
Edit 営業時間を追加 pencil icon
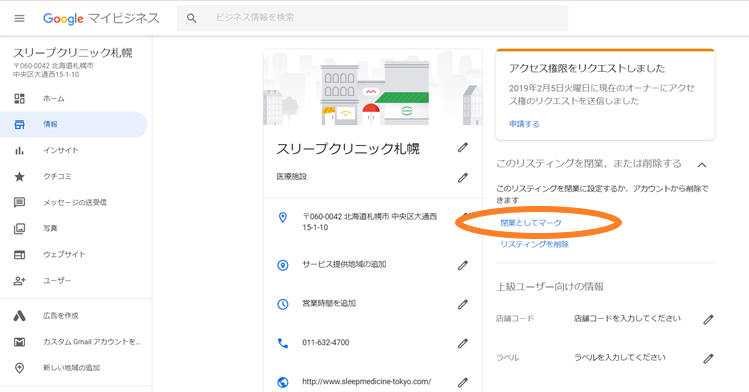pyautogui.click(x=462, y=304)
